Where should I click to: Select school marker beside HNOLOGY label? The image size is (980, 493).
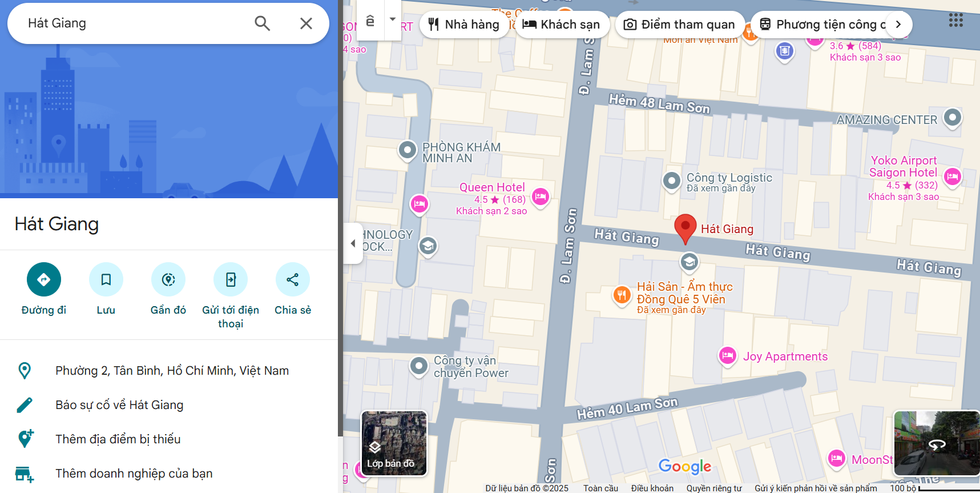(x=428, y=246)
